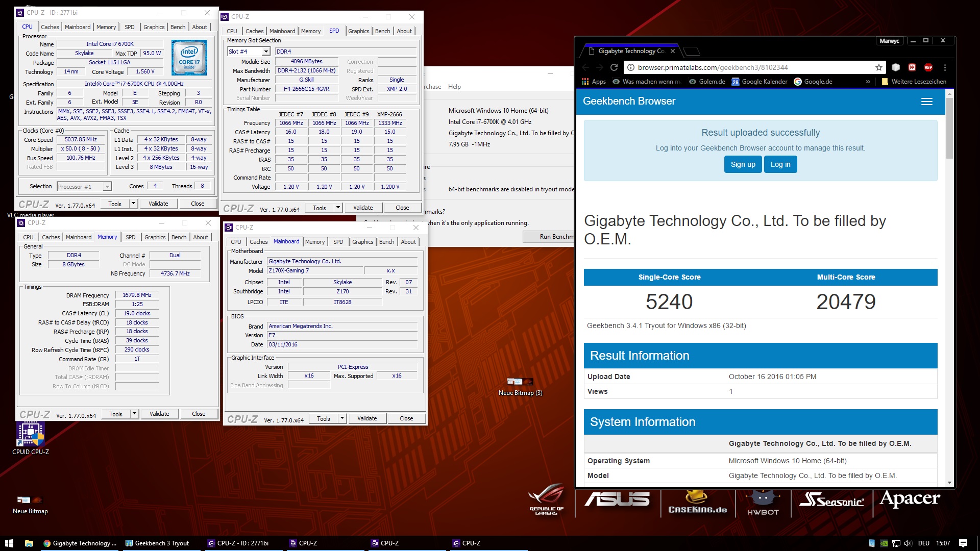This screenshot has width=980, height=551.
Task: Open the white cube extension icon
Action: (x=896, y=67)
